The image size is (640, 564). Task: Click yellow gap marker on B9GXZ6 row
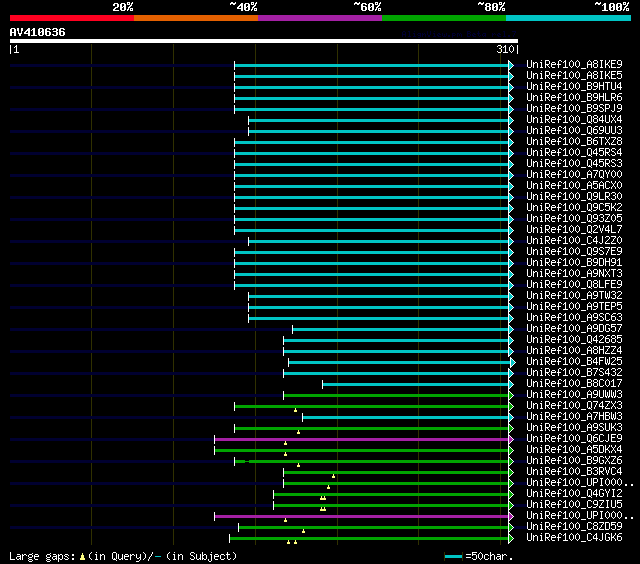(298, 465)
